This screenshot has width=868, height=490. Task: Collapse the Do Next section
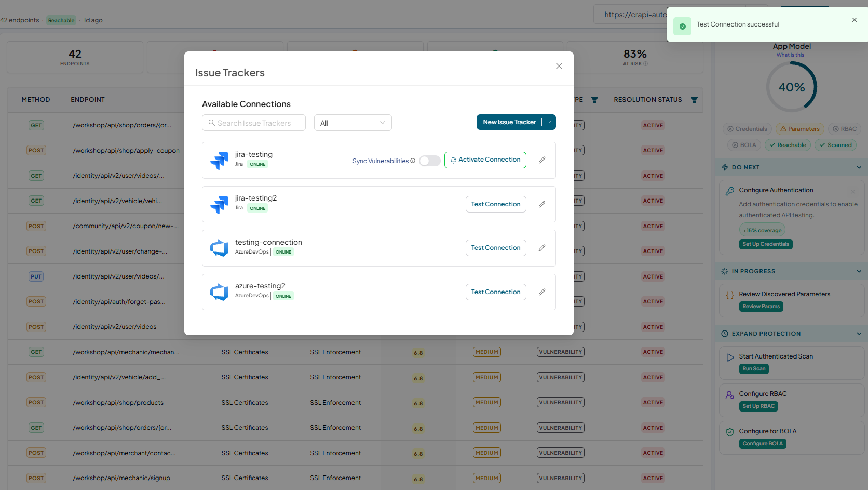(x=859, y=167)
